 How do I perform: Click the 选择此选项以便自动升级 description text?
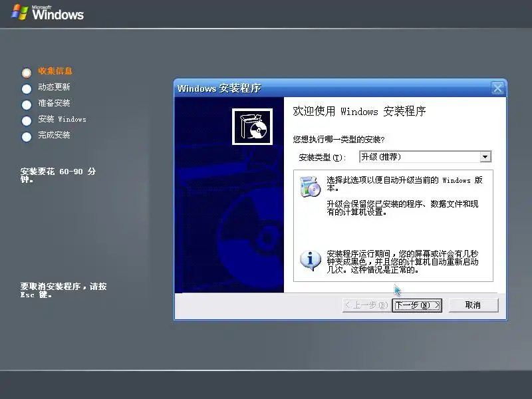[404, 184]
